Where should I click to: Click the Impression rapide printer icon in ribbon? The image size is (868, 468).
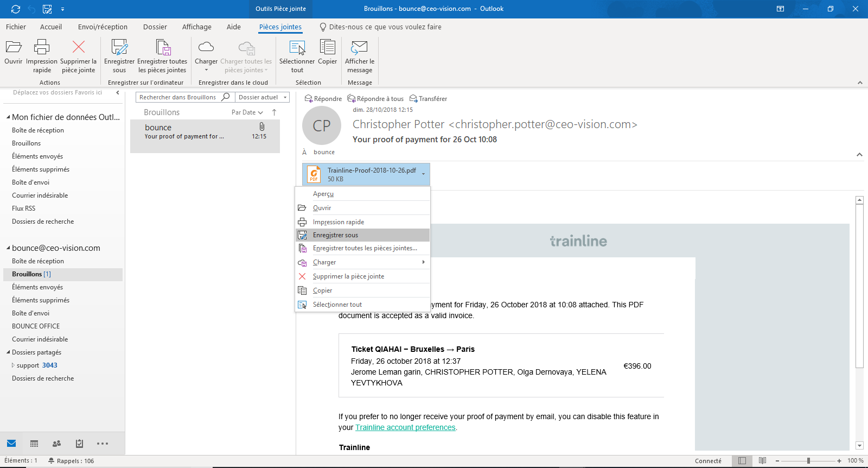42,47
